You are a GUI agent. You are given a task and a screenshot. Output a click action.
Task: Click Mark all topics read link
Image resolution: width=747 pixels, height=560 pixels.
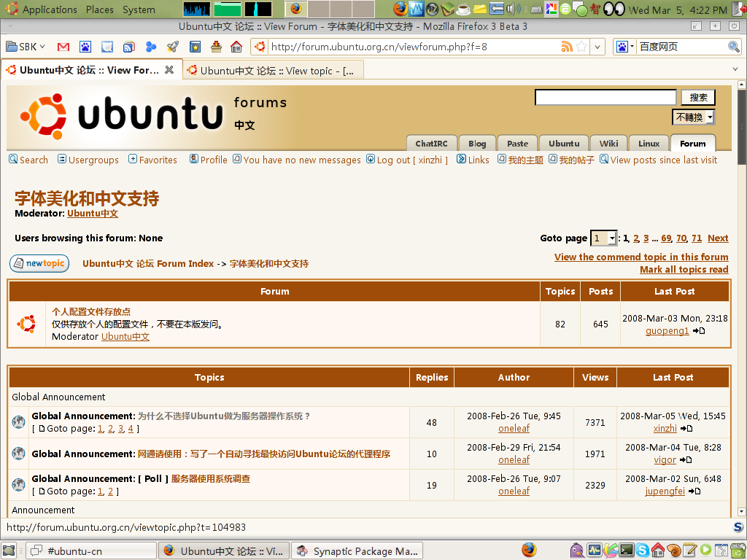click(684, 270)
